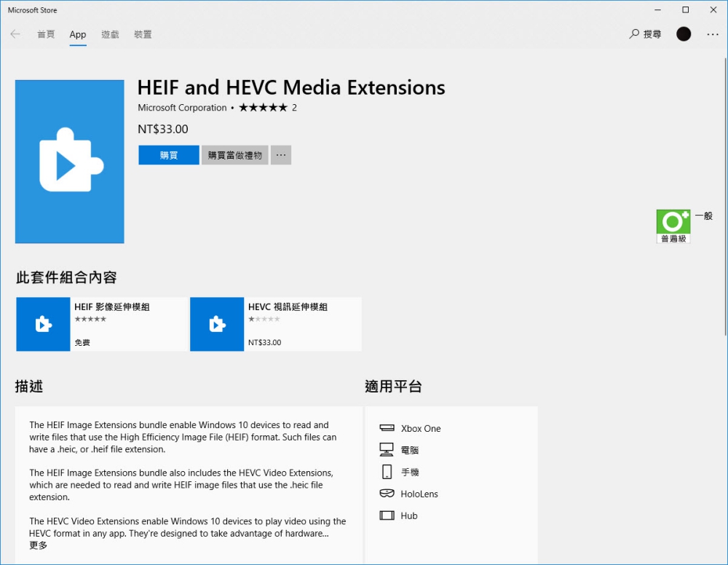The image size is (728, 565).
Task: Click the Xbox One platform icon
Action: (x=387, y=428)
